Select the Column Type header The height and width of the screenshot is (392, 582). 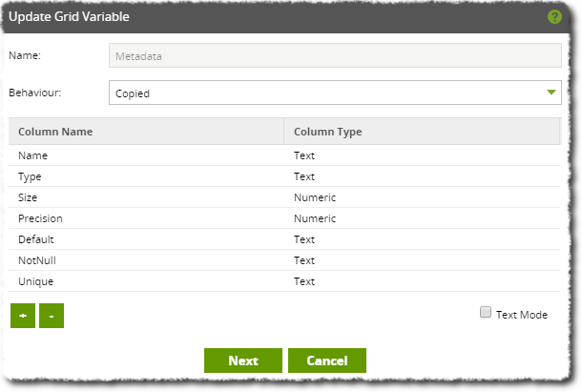click(x=422, y=132)
